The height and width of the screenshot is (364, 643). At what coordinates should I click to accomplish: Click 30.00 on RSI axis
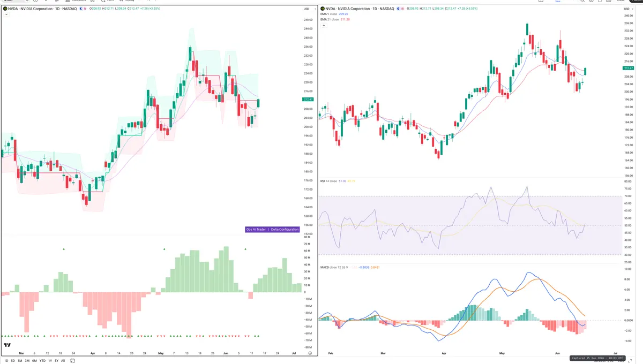tap(628, 255)
